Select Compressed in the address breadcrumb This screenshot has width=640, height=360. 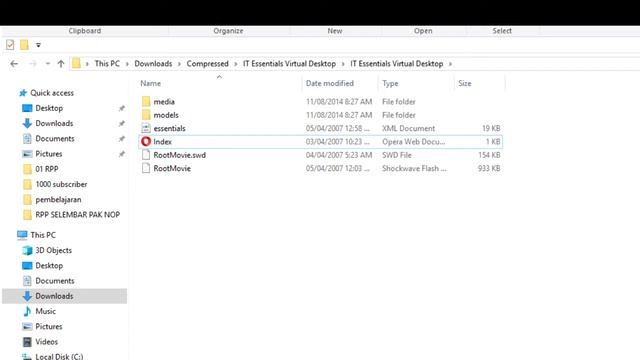207,64
